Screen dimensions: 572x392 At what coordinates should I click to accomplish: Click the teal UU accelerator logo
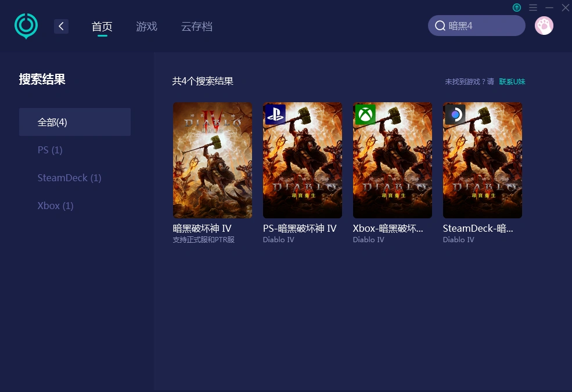[x=26, y=26]
